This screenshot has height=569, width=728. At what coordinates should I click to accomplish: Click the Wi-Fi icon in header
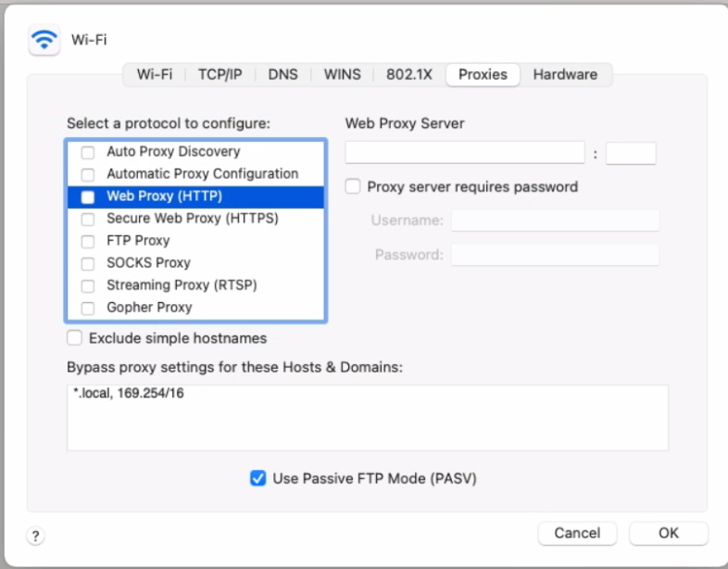[x=44, y=40]
